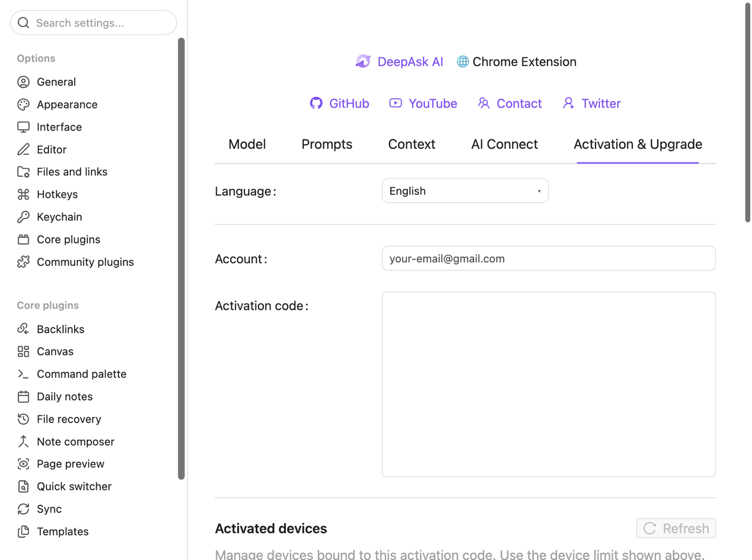
Task: Click the Sync arrows icon
Action: pos(23,509)
